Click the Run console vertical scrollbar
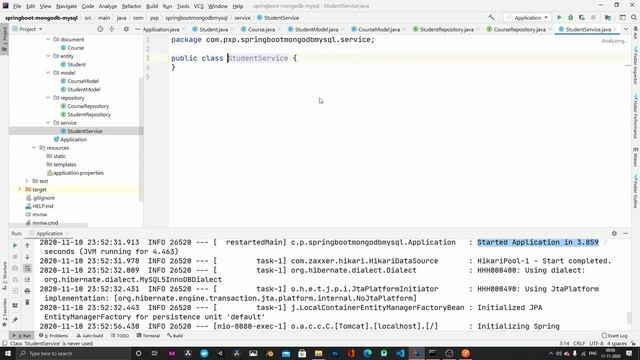Screen dimensions: 640x360 click(x=629, y=318)
